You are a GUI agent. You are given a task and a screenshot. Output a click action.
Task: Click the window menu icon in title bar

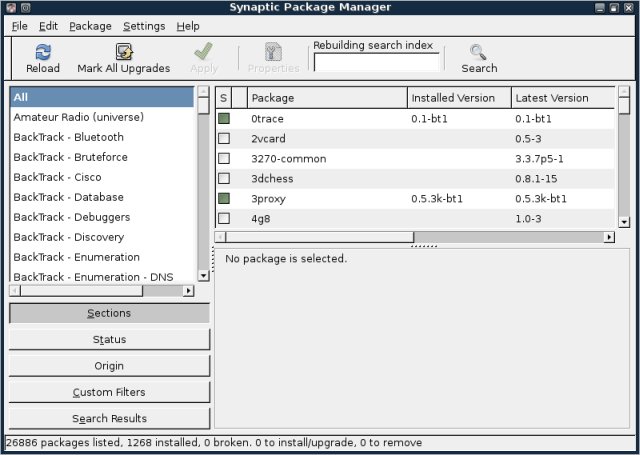pyautogui.click(x=9, y=8)
